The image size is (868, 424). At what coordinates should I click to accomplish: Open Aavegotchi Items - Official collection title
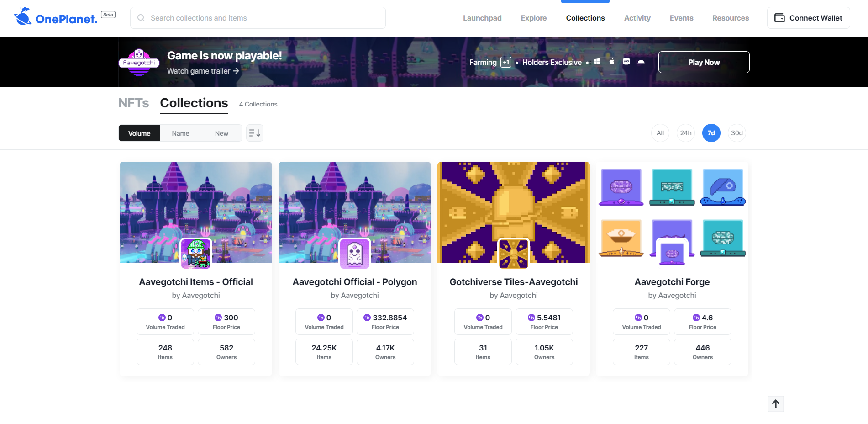pyautogui.click(x=196, y=282)
